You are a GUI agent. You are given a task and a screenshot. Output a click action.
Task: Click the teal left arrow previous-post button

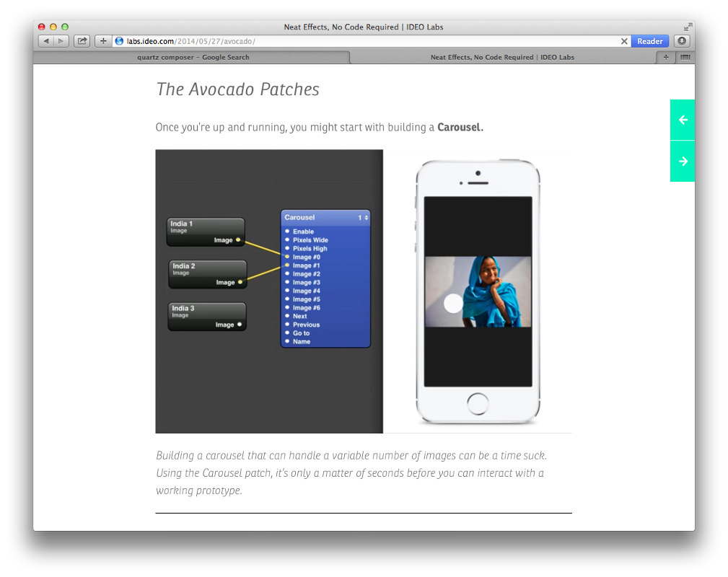683,120
